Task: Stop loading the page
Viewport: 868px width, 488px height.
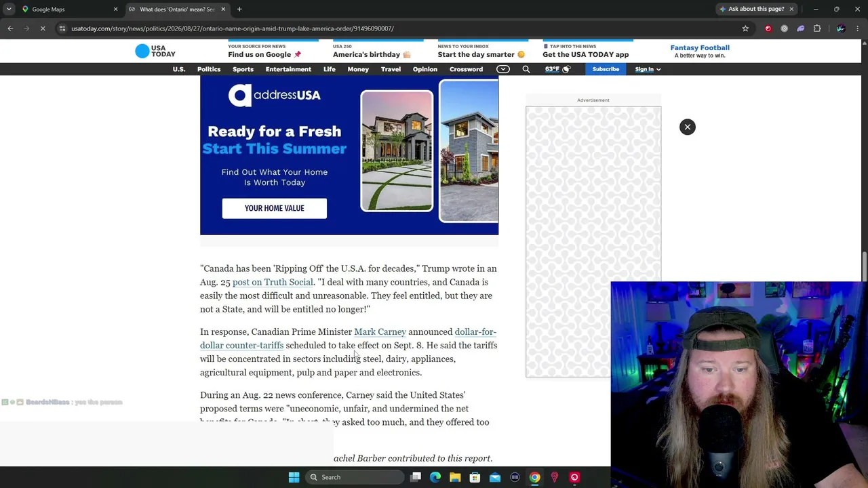Action: [x=42, y=28]
